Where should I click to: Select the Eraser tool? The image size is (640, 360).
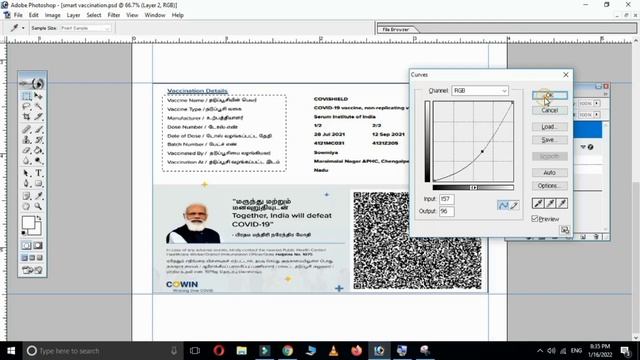click(27, 150)
